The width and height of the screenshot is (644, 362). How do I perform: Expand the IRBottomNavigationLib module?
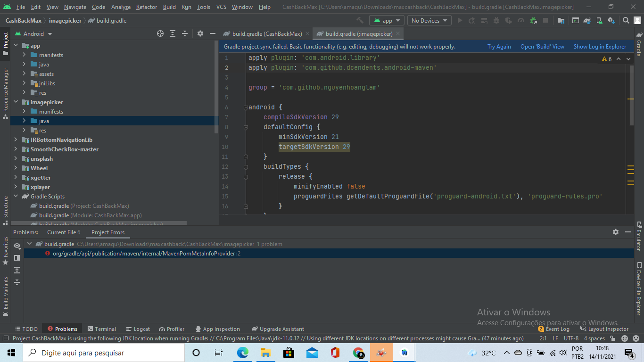pyautogui.click(x=16, y=140)
